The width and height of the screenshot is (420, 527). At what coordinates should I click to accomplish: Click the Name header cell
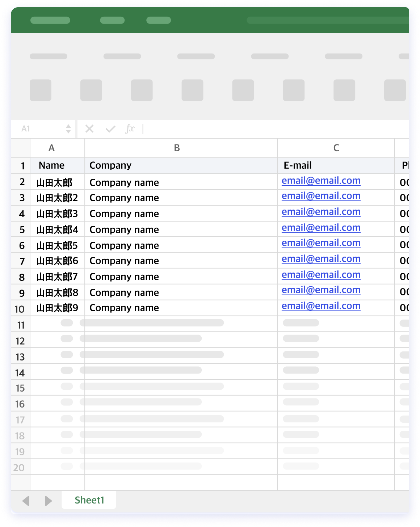(x=52, y=165)
